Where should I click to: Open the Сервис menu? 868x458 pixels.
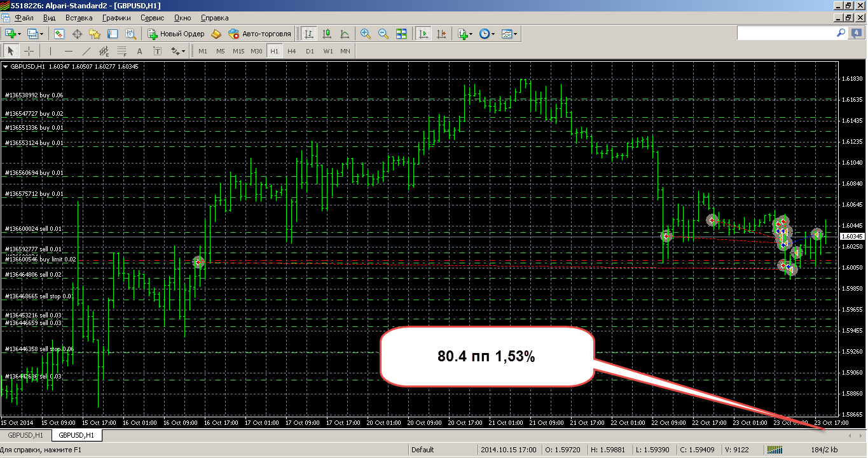[x=151, y=18]
